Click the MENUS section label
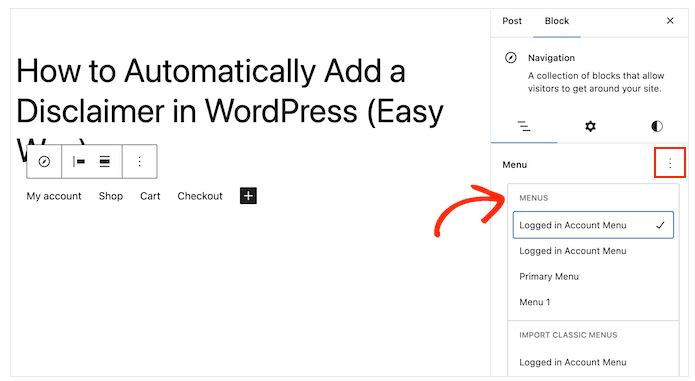Screen dimensions: 695x381 coord(534,198)
